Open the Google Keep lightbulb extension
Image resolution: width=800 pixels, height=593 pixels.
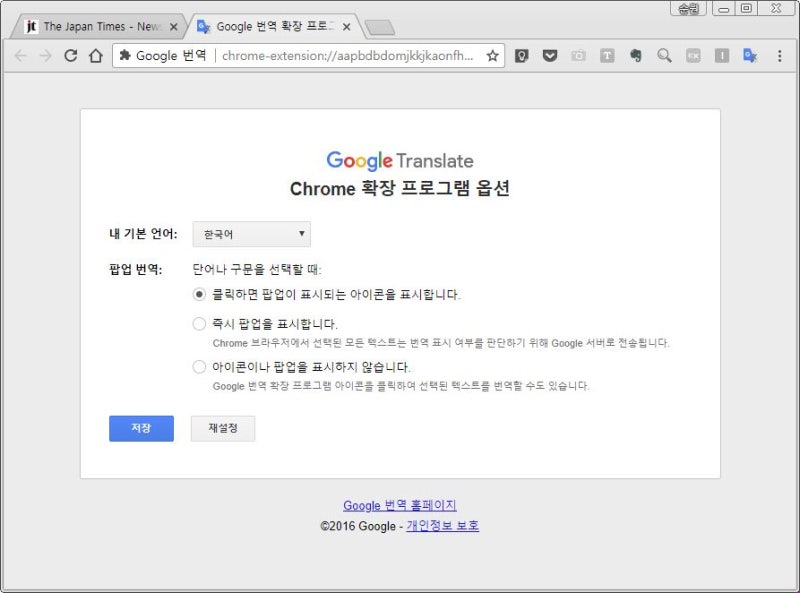click(521, 56)
